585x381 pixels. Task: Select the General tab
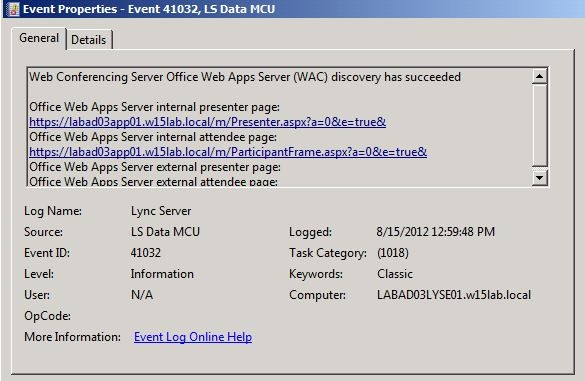(39, 38)
